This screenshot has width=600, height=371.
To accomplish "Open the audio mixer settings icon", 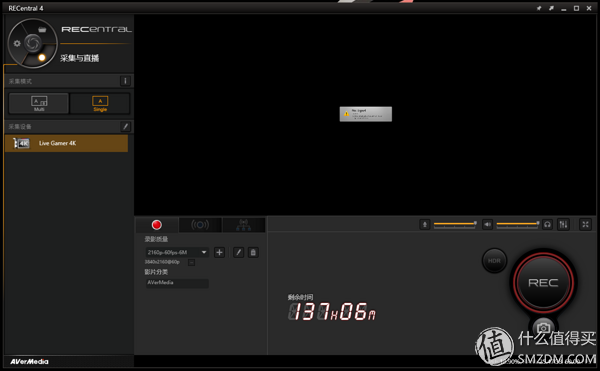I will [x=563, y=225].
